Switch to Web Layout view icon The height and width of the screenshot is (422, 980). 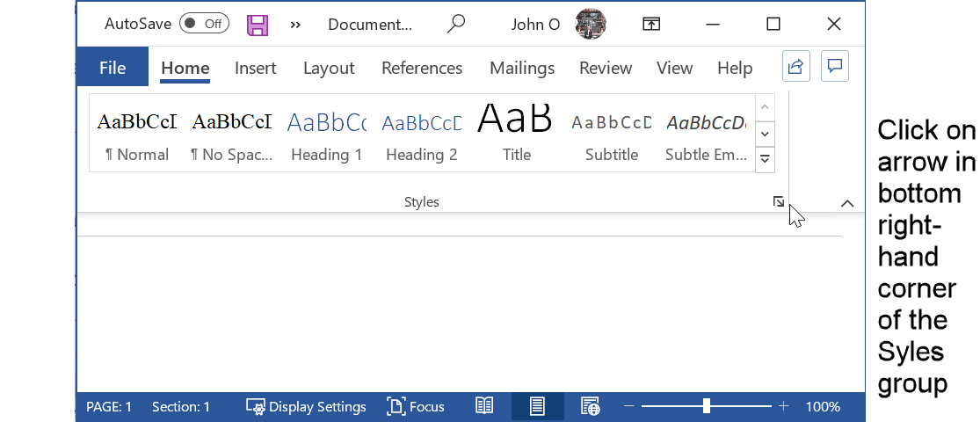[591, 406]
